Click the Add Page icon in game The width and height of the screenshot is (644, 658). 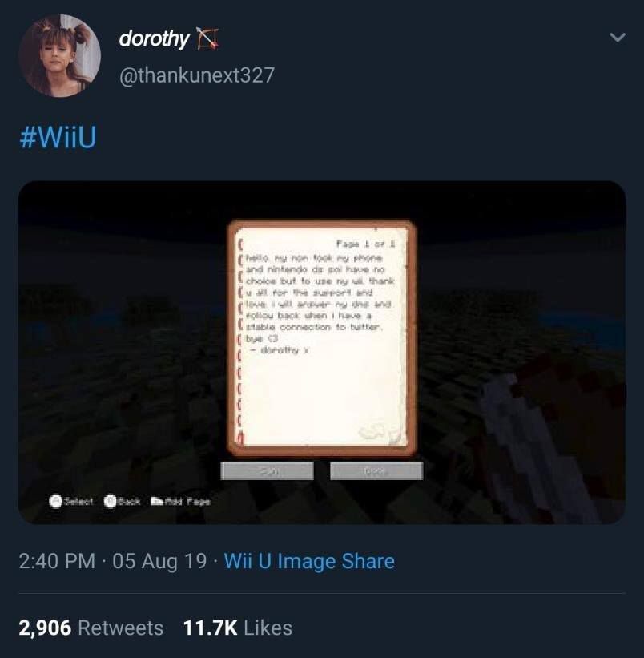pyautogui.click(x=157, y=501)
